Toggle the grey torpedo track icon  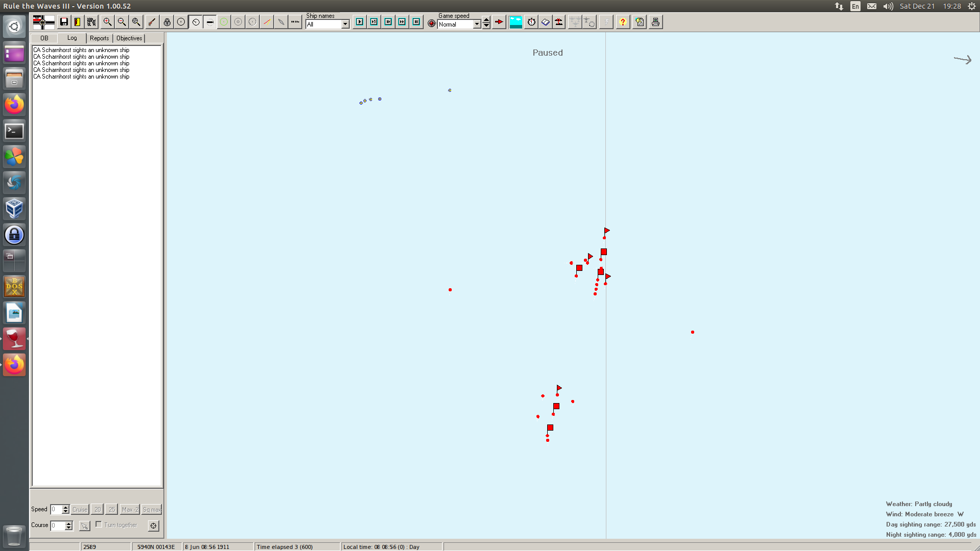point(281,22)
